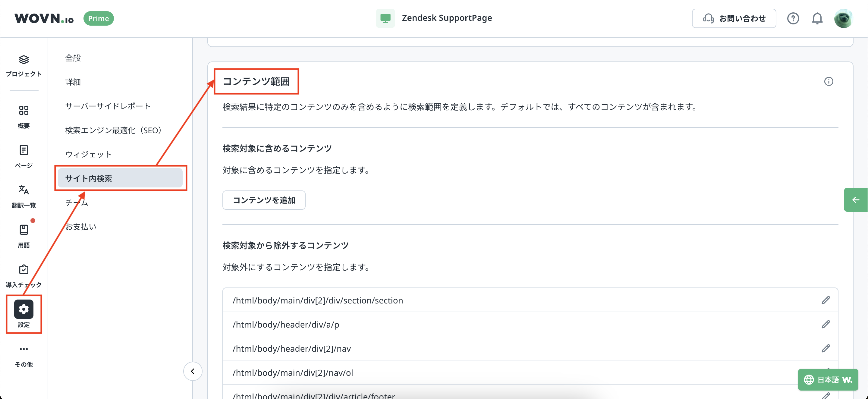
Task: Open the notifications bell icon
Action: [817, 18]
